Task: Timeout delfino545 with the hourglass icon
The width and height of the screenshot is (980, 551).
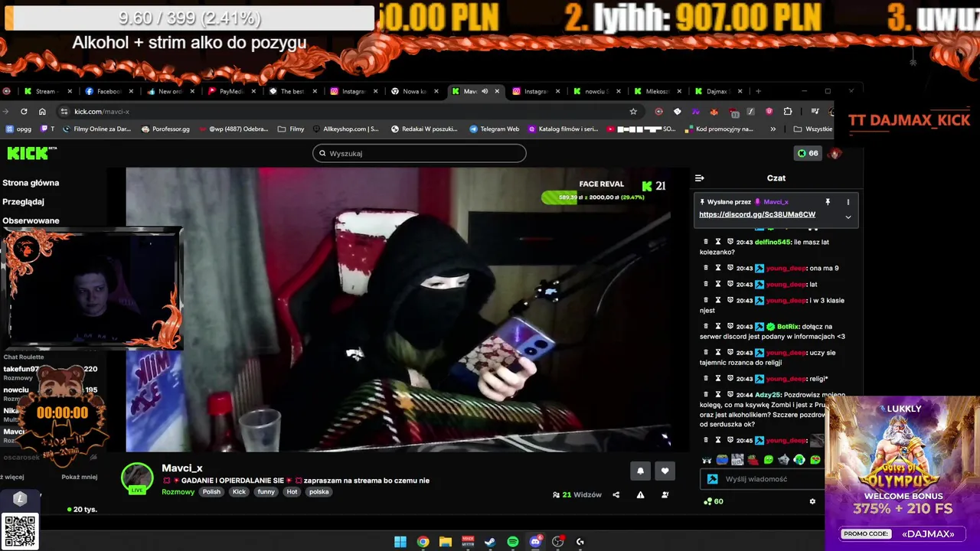Action: (718, 242)
